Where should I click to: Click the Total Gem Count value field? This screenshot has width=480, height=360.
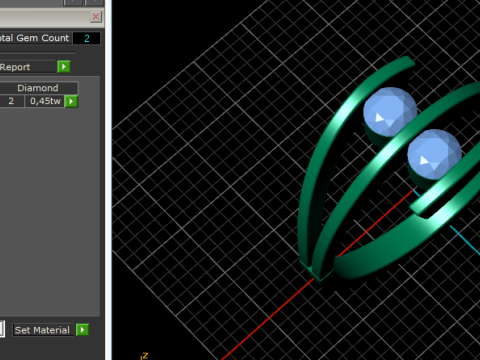click(x=87, y=38)
